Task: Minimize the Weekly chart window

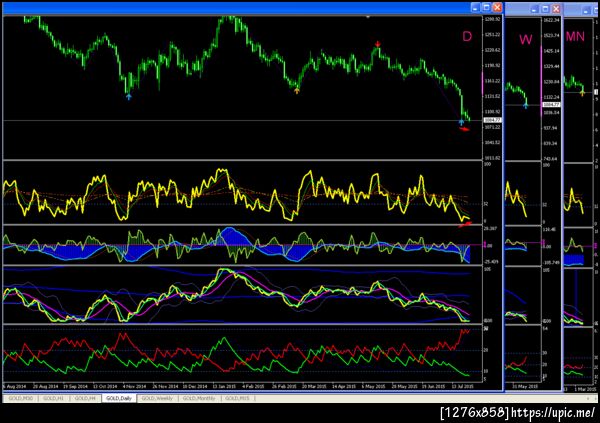Action: [x=535, y=8]
